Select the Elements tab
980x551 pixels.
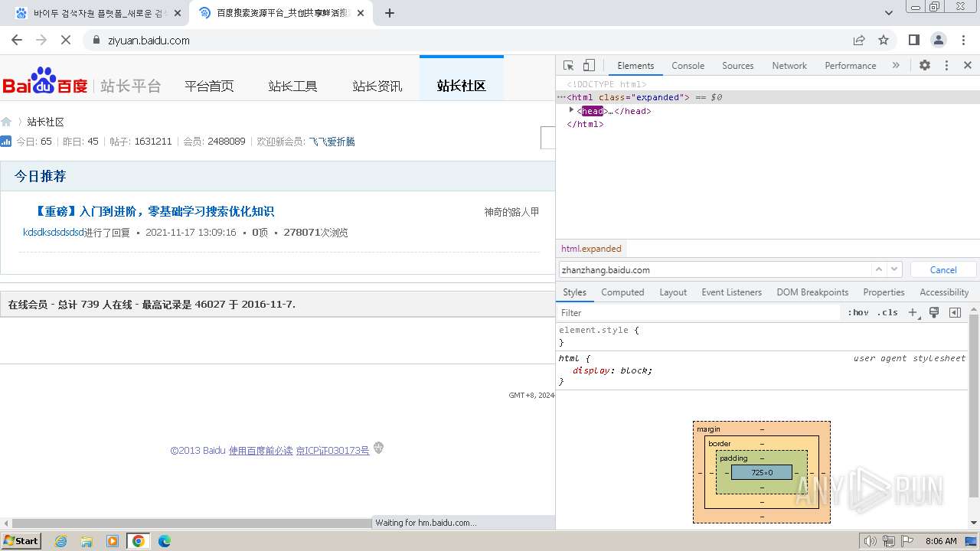click(x=635, y=66)
